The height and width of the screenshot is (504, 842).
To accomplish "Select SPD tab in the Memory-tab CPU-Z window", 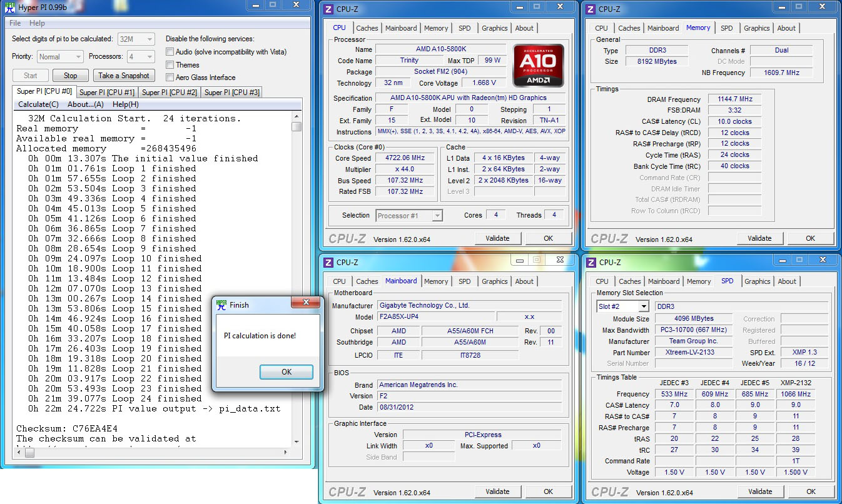I will coord(726,28).
